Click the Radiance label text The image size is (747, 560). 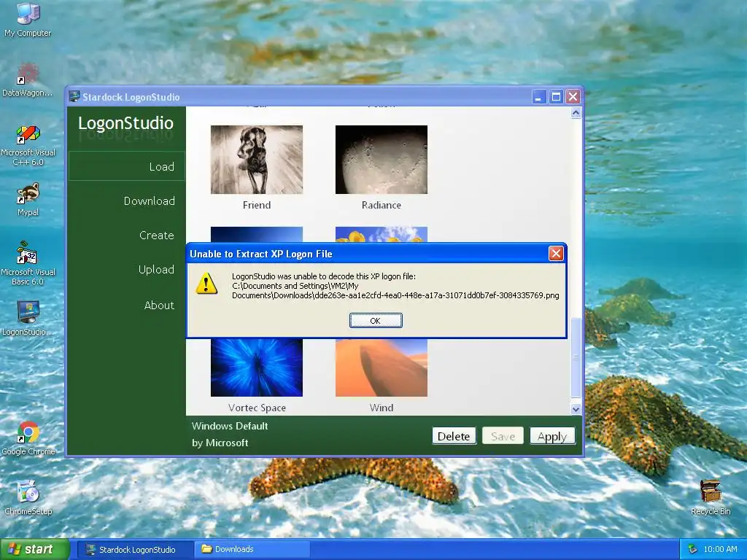[381, 205]
